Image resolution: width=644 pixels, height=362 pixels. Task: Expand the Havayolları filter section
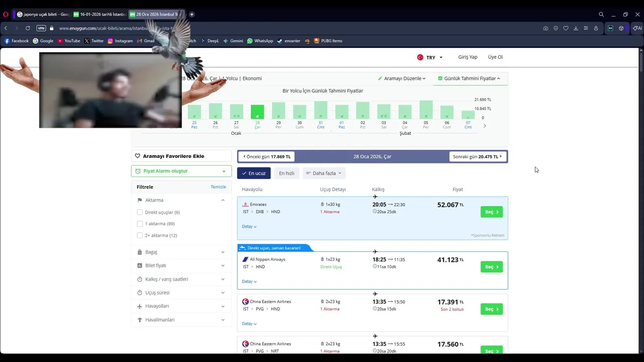[x=181, y=306]
